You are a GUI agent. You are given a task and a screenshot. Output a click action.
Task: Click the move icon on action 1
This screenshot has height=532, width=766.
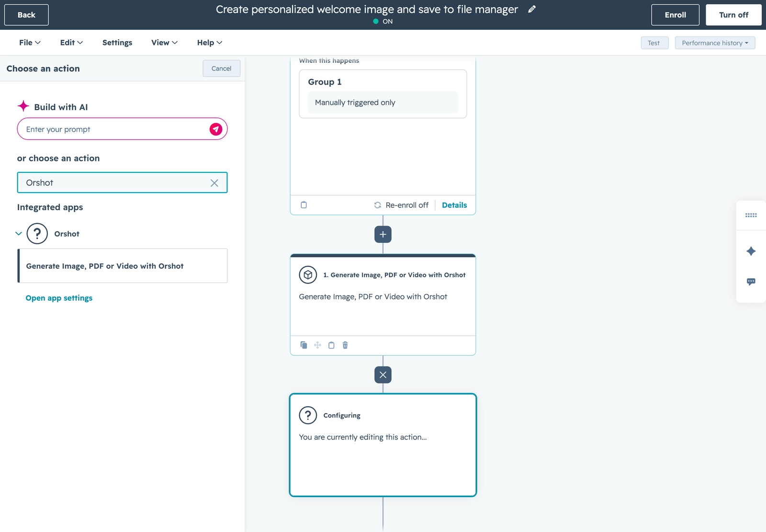click(x=317, y=345)
